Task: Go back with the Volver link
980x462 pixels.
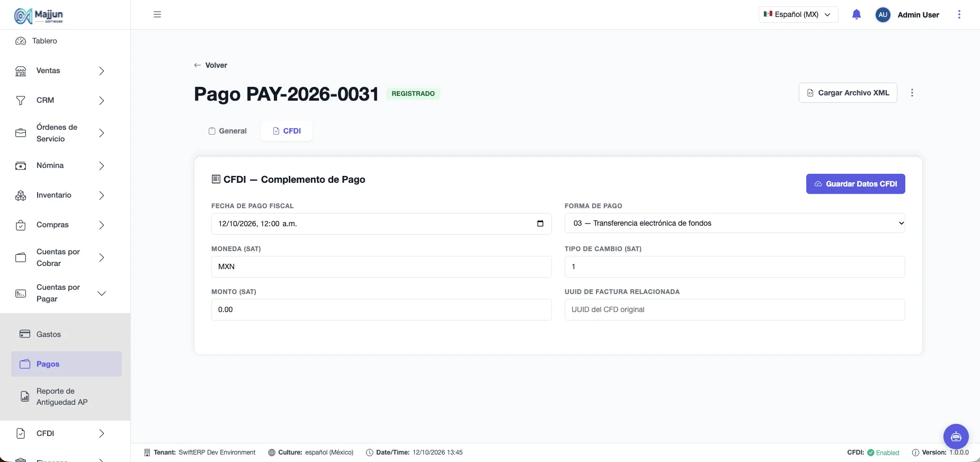Action: pyautogui.click(x=210, y=65)
